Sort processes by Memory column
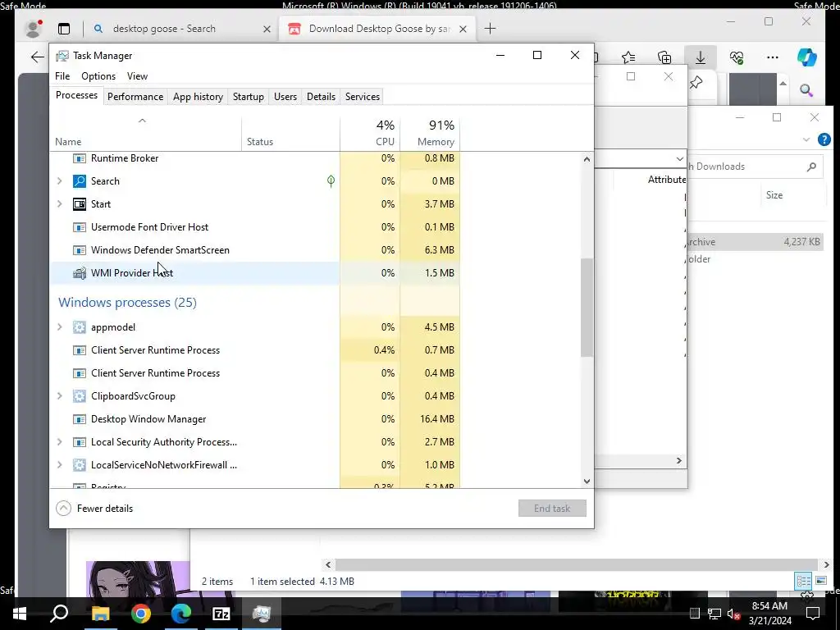The height and width of the screenshot is (630, 840). coord(430,133)
